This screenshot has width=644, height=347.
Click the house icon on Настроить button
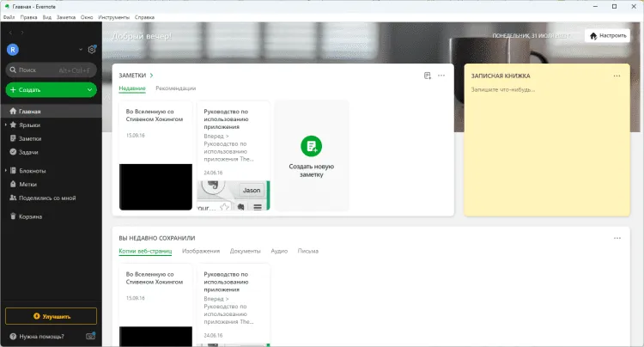coord(593,36)
